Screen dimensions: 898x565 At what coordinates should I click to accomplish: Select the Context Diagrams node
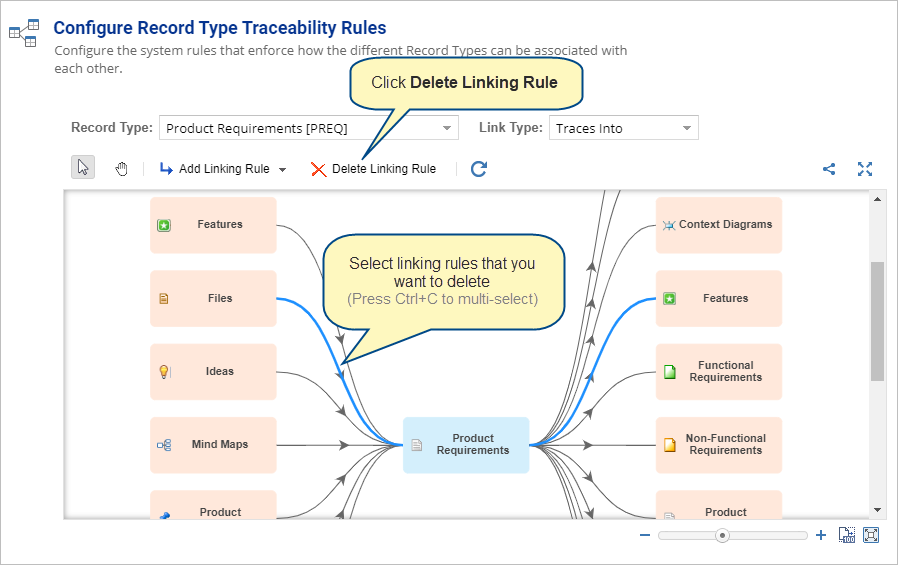(x=719, y=225)
